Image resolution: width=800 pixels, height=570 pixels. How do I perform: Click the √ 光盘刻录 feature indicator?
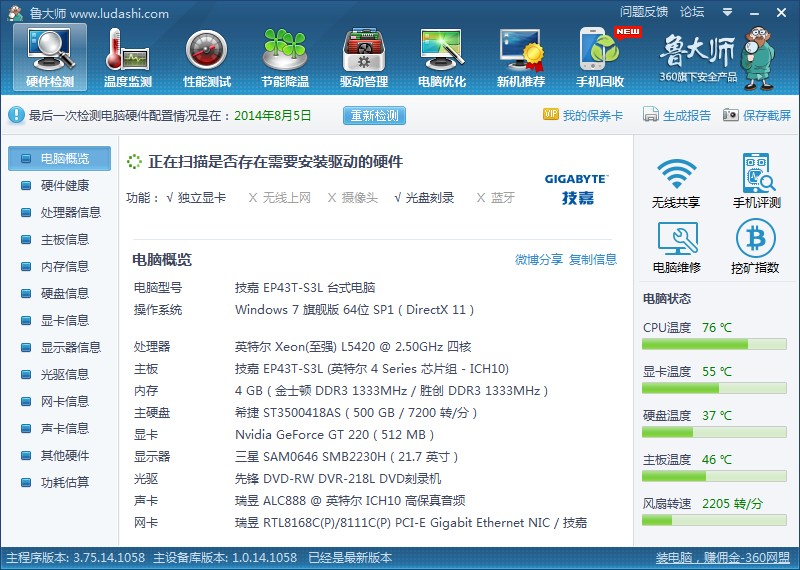coord(424,198)
